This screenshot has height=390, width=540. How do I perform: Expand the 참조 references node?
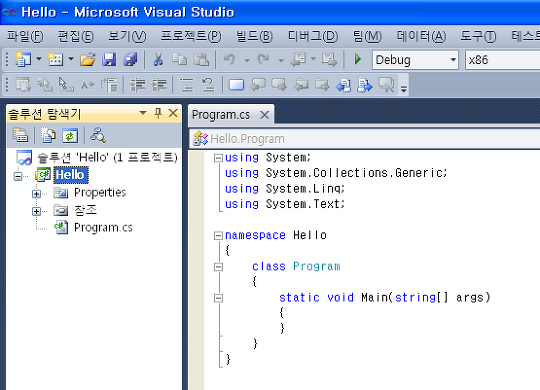click(37, 211)
